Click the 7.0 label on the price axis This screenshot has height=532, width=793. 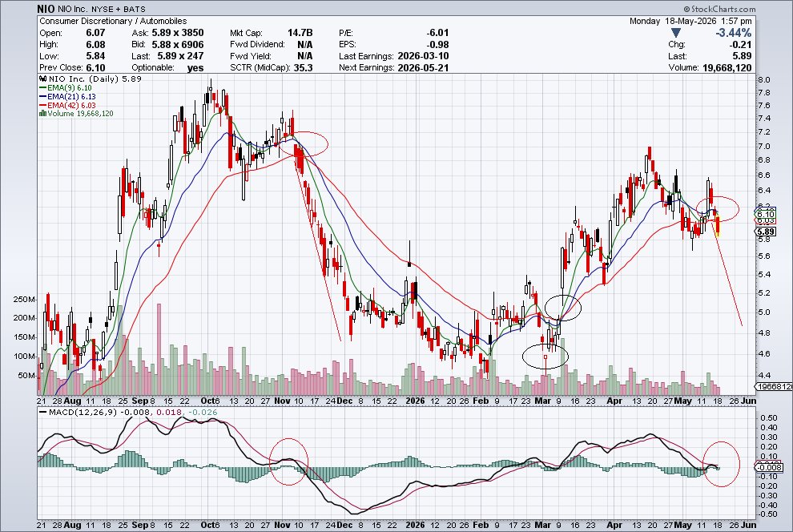click(764, 147)
